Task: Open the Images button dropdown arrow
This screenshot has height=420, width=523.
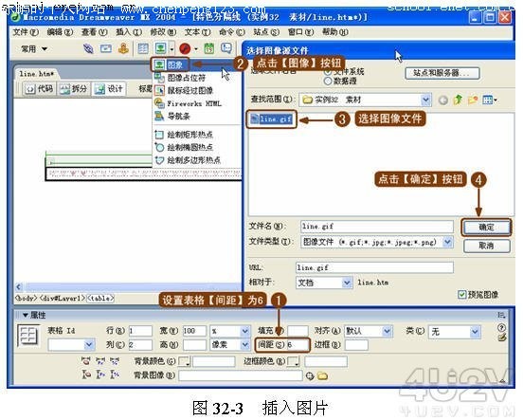Action: [171, 49]
